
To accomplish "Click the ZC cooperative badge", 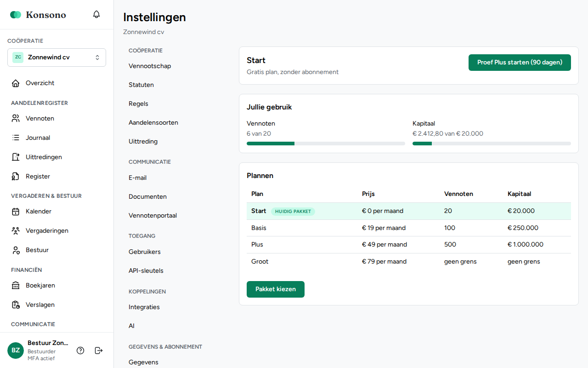I will click(18, 57).
